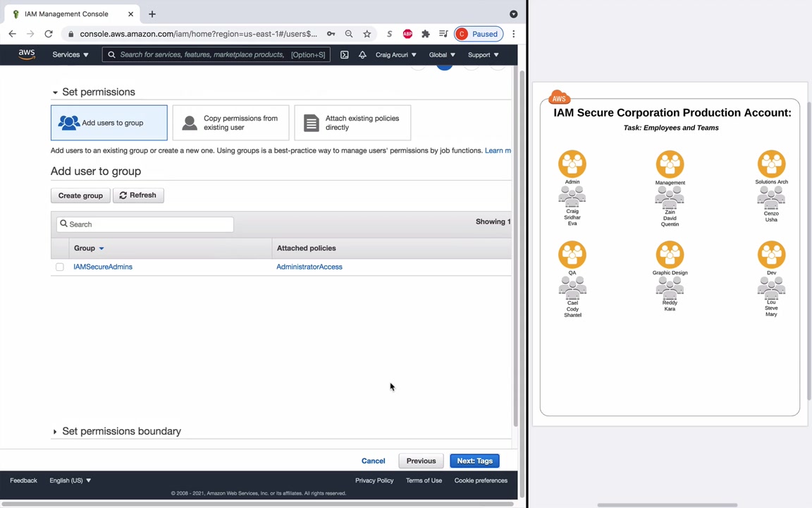Click the Learn more link
Viewport: 812px width, 508px height.
click(x=498, y=150)
